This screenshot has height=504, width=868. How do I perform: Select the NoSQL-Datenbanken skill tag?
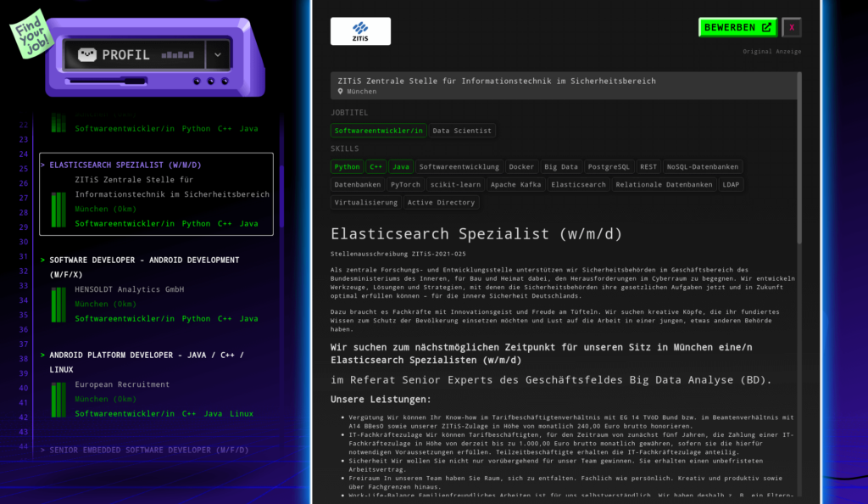(703, 166)
